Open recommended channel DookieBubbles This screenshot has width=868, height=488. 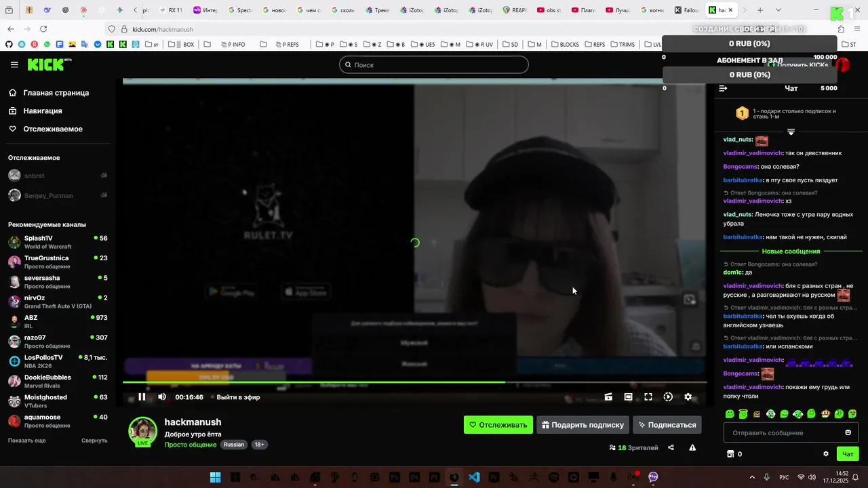click(58, 381)
